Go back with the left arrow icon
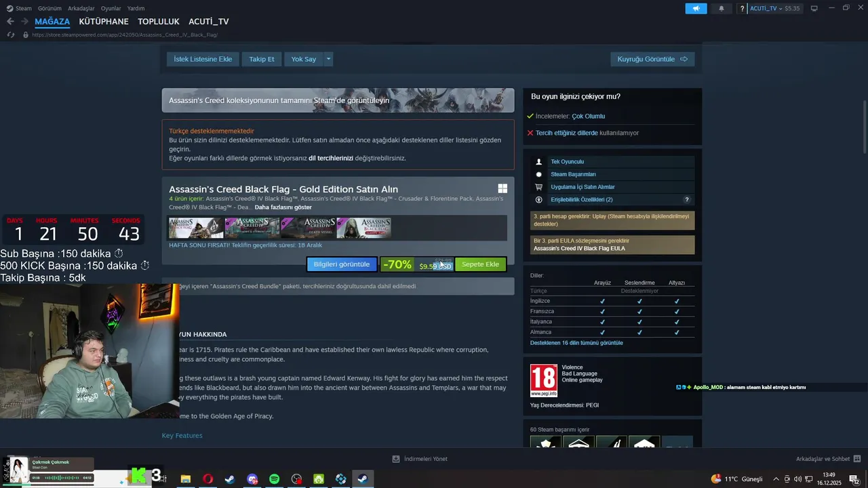868x488 pixels. pos(10,22)
